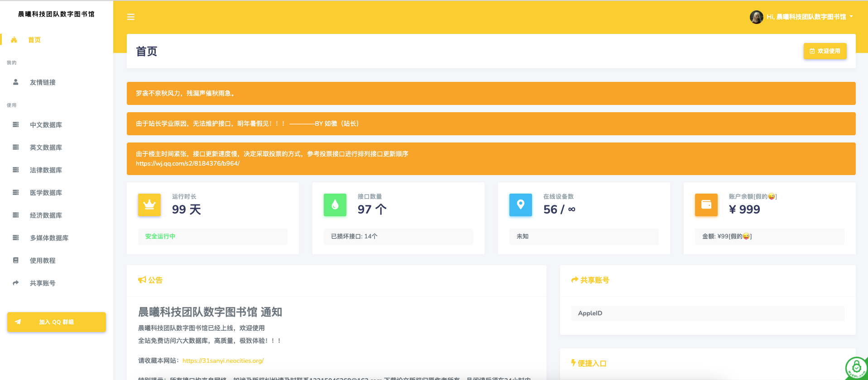Click site title 晨曦科技团队数字图书馆 in sidebar
Screen dimensions: 868x380
(57, 14)
